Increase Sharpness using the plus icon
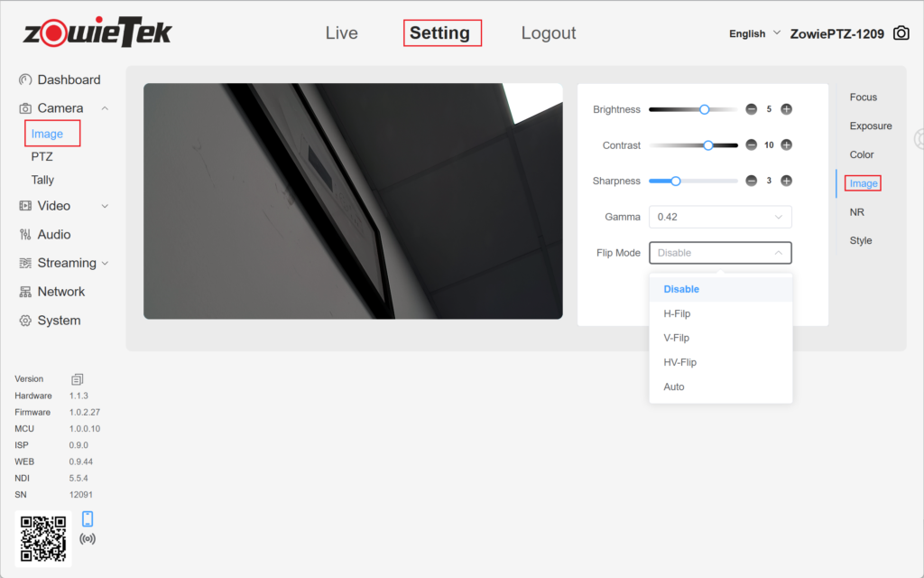This screenshot has height=578, width=924. tap(786, 181)
